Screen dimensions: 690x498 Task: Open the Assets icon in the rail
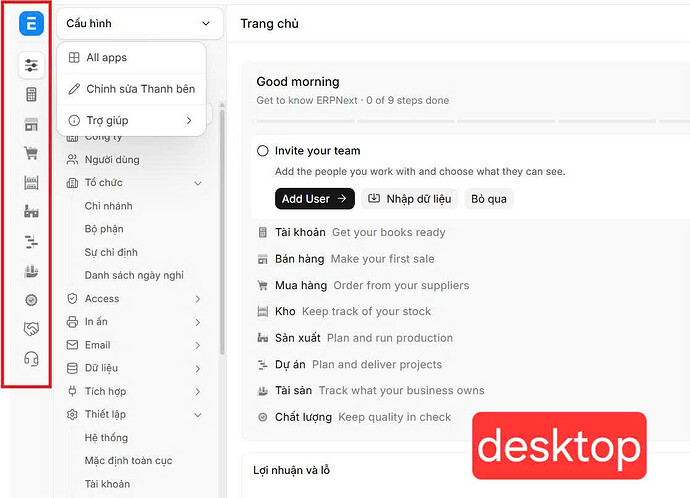tap(31, 271)
